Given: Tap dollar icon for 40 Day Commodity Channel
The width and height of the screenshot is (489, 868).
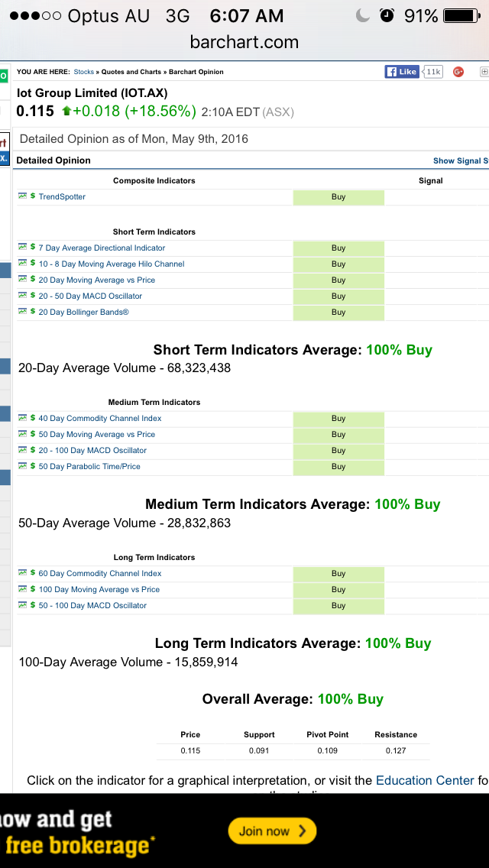Looking at the screenshot, I should click(x=33, y=418).
